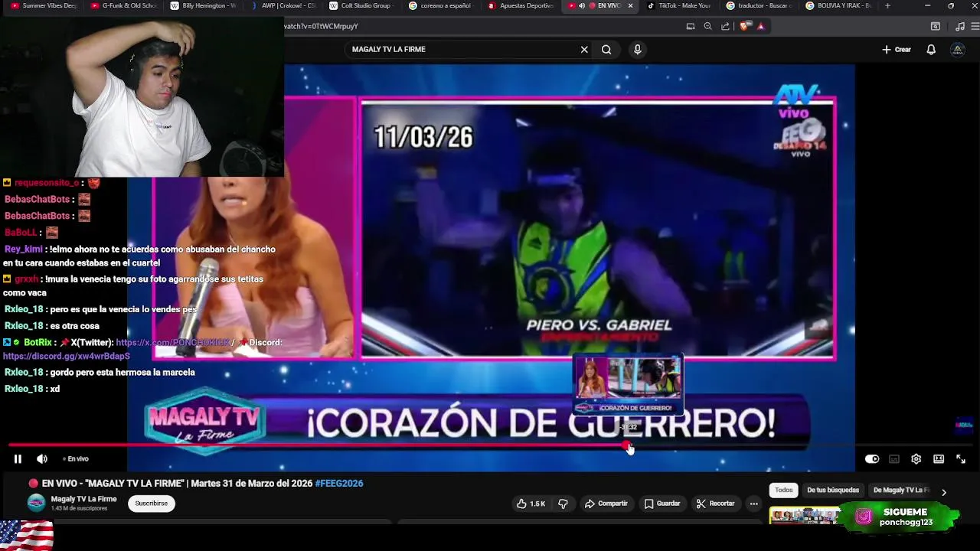Open the more actions ellipsis menu

[754, 504]
